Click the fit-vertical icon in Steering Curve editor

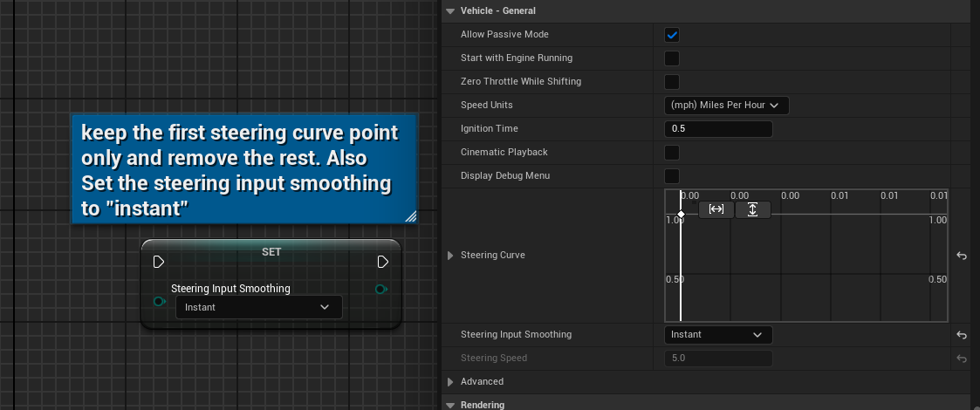(x=752, y=209)
